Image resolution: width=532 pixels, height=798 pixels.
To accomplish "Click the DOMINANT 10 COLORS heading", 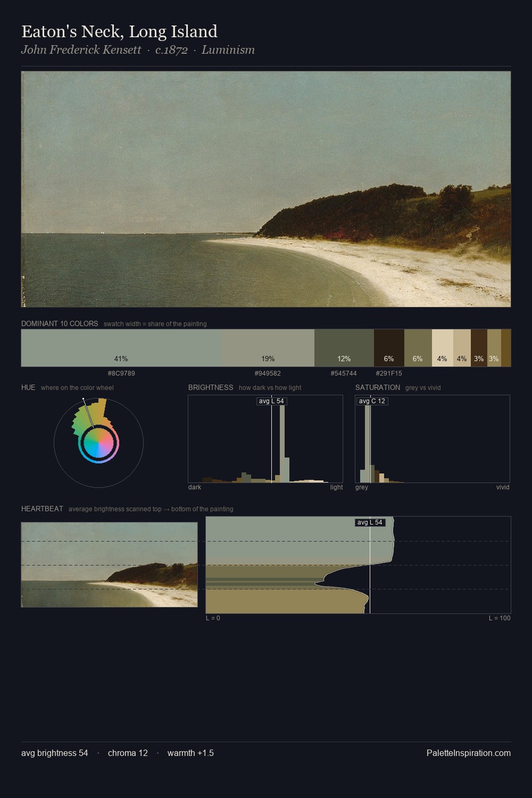I will click(x=60, y=323).
